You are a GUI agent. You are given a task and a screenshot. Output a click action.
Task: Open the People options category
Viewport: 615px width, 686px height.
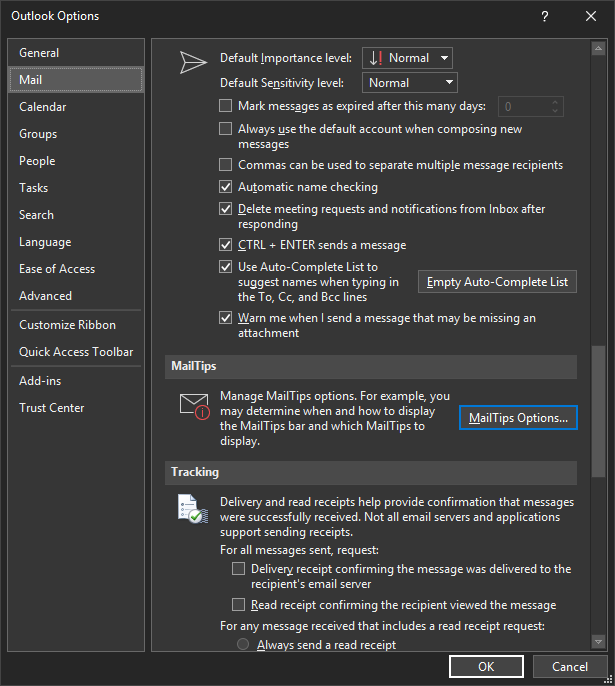[76, 161]
